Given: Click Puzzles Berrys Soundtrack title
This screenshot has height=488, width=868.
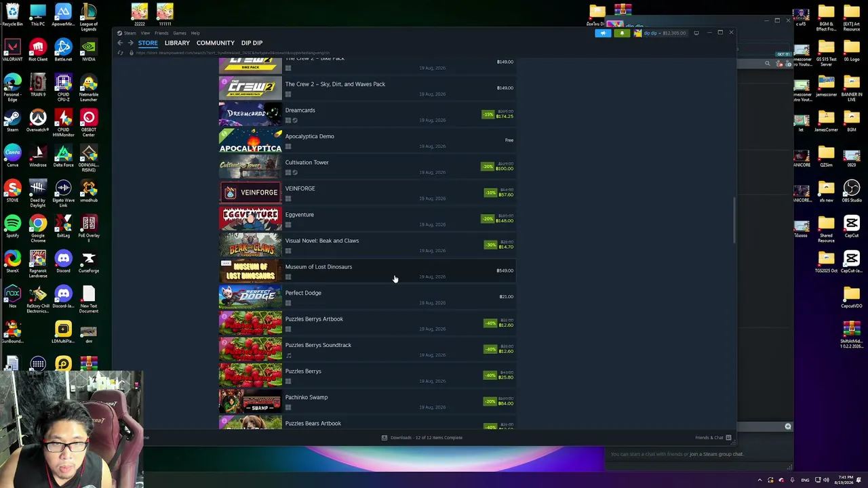Looking at the screenshot, I should pos(318,345).
